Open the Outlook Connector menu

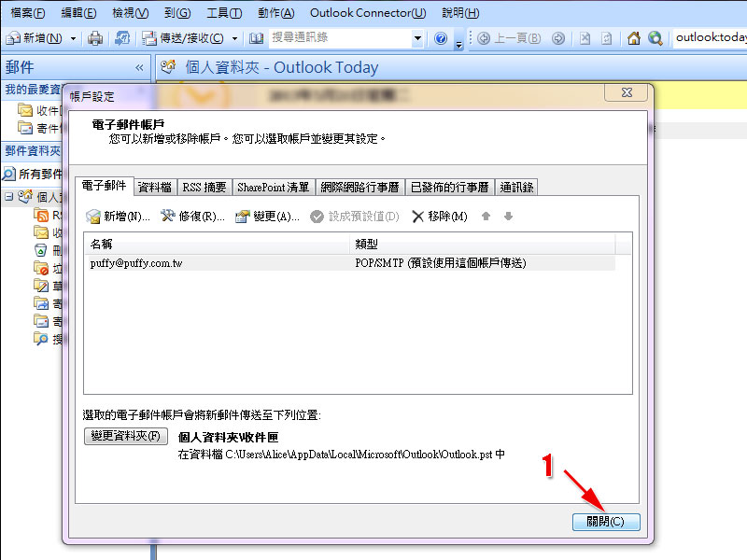click(x=368, y=13)
